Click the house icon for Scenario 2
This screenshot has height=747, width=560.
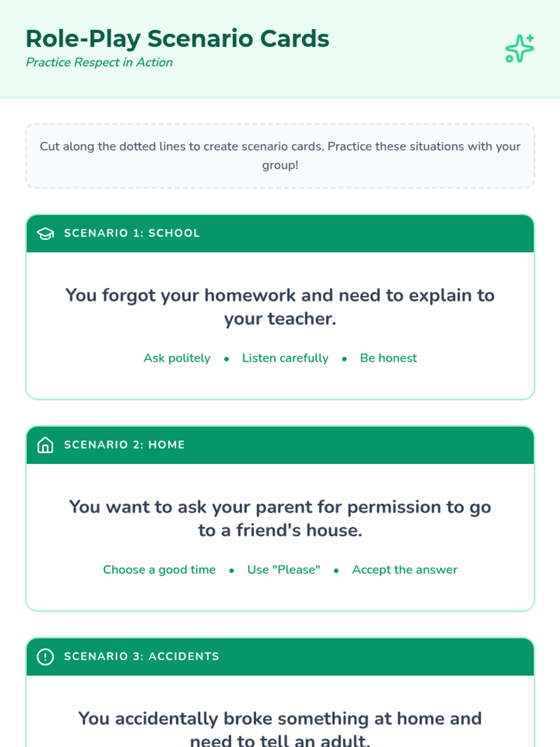tap(45, 445)
